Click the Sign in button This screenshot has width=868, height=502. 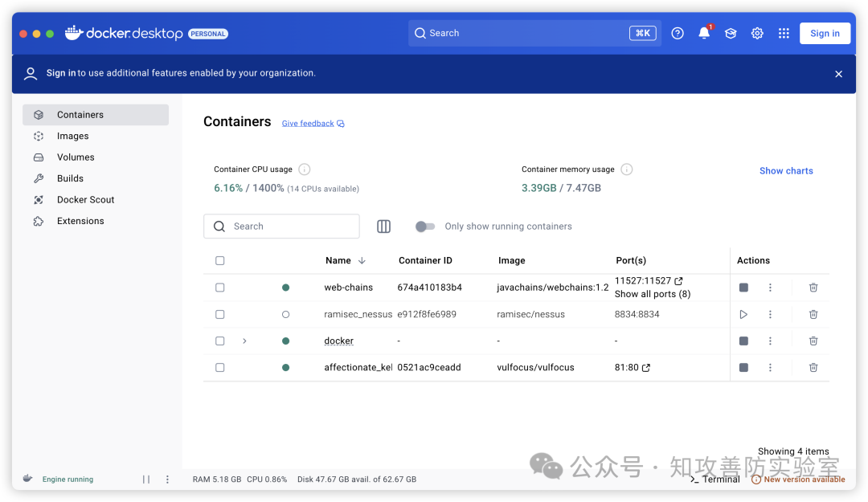[825, 33]
